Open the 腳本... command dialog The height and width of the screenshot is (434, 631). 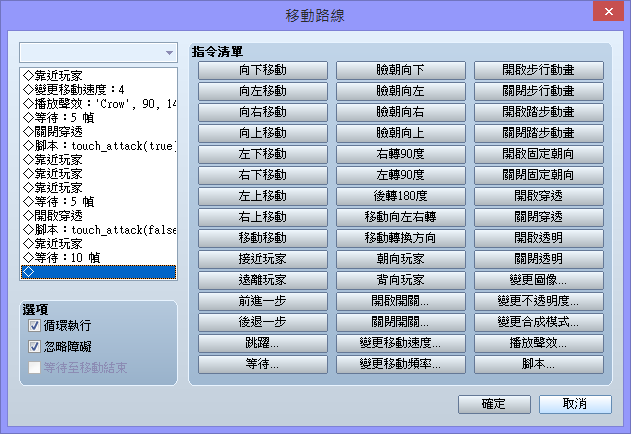[x=538, y=364]
